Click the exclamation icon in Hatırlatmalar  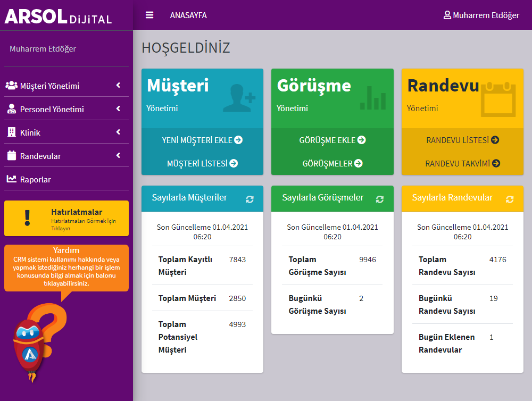28,218
